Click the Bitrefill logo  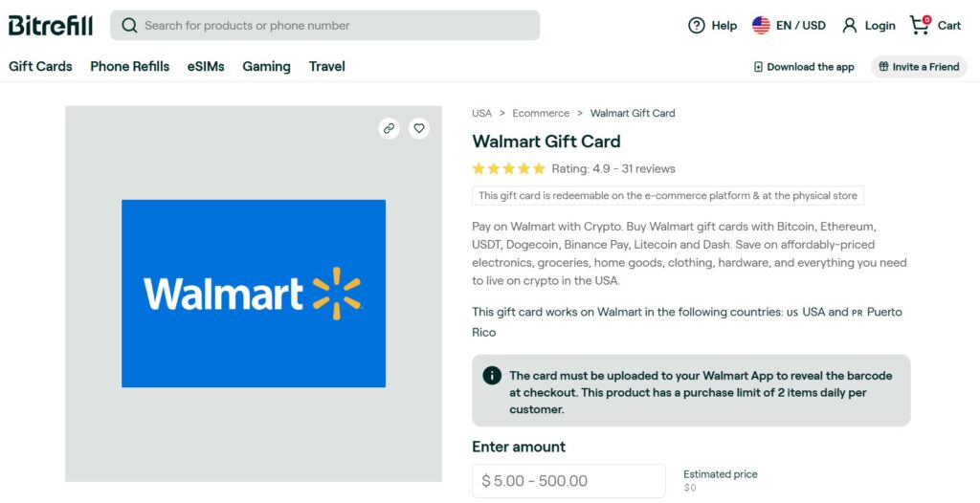(51, 26)
